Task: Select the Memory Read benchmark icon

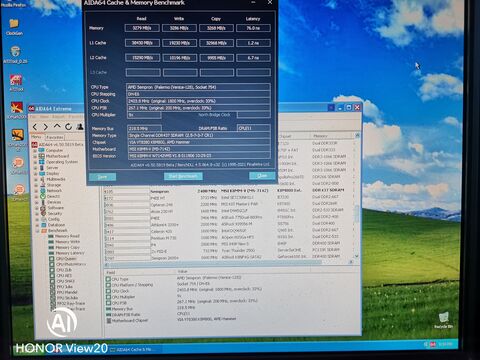Action: [51, 236]
